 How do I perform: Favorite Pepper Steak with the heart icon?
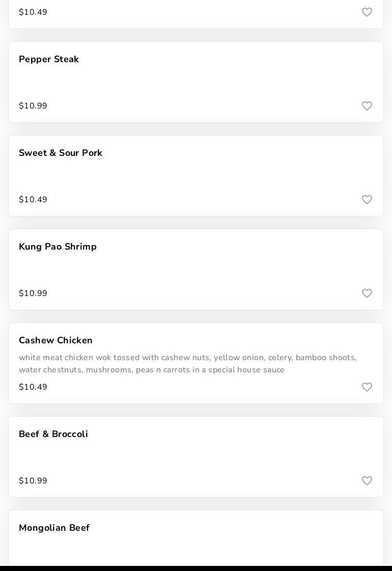pos(367,106)
